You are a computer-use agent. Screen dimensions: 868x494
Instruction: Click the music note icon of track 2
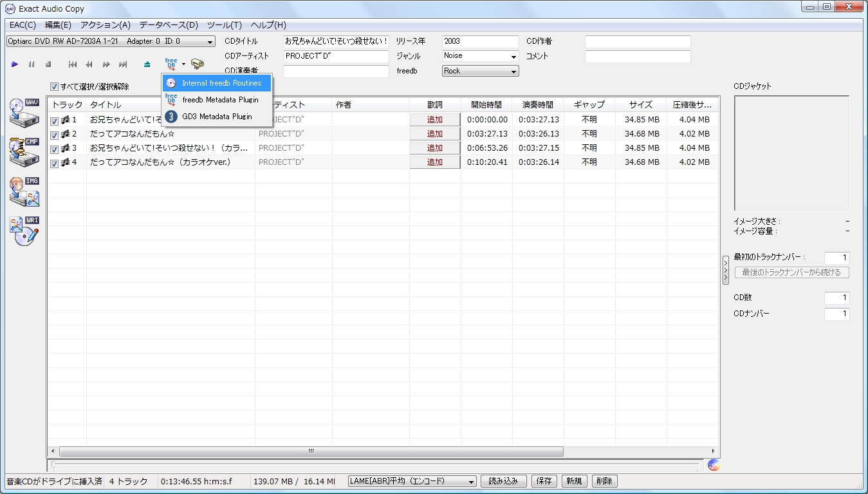(x=65, y=134)
